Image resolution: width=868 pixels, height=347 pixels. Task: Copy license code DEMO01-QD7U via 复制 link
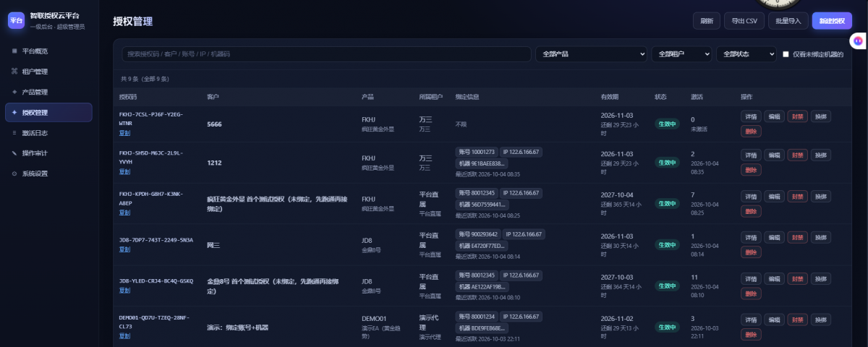pos(125,335)
